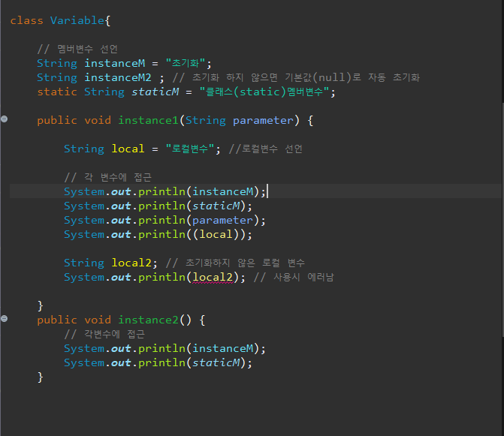
Task: Click 'local' inside println((local))
Action: pyautogui.click(x=216, y=234)
